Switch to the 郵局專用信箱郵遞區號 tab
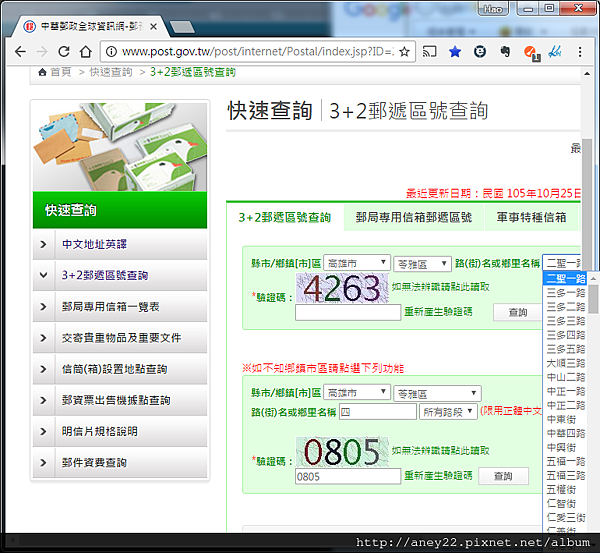Image resolution: width=600 pixels, height=553 pixels. 414,217
